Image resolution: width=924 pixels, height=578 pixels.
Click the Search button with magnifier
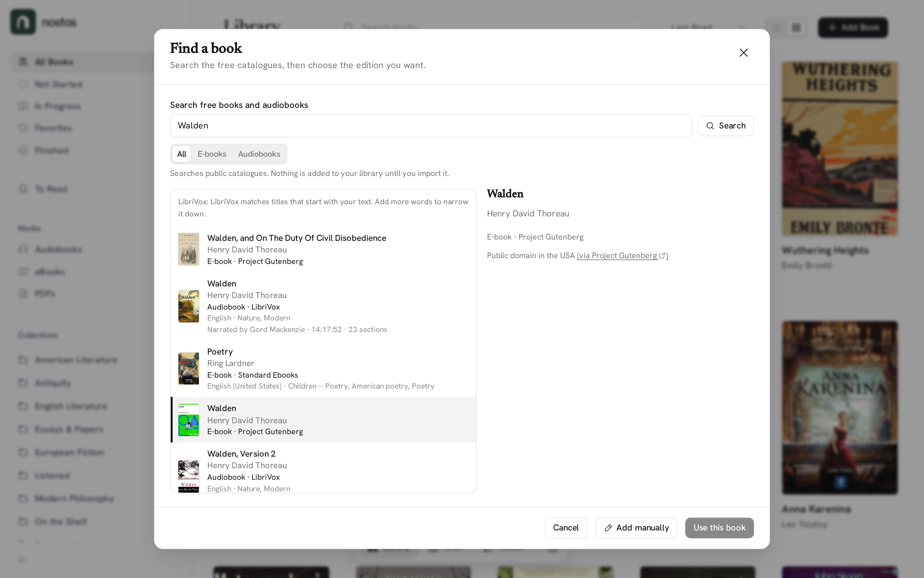pos(725,126)
